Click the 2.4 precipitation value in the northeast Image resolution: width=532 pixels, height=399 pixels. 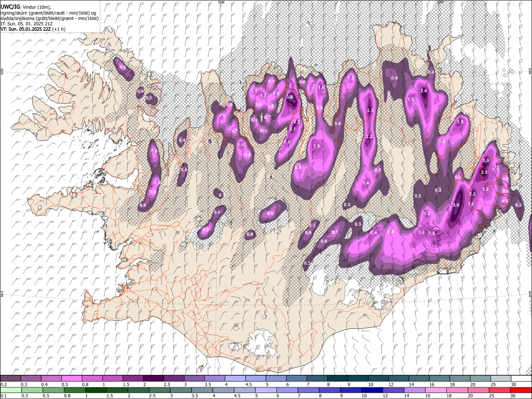tap(424, 91)
